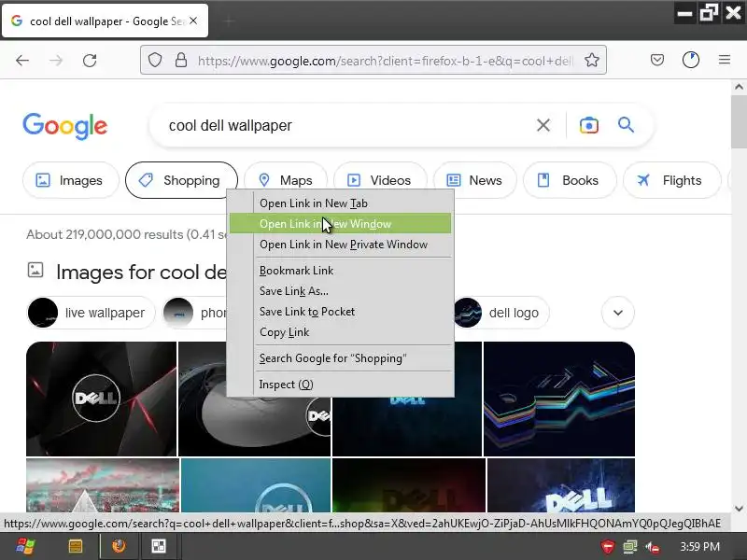Choose Inspect (Q) menu entry
Screen dimensions: 747x560
tap(340, 385)
